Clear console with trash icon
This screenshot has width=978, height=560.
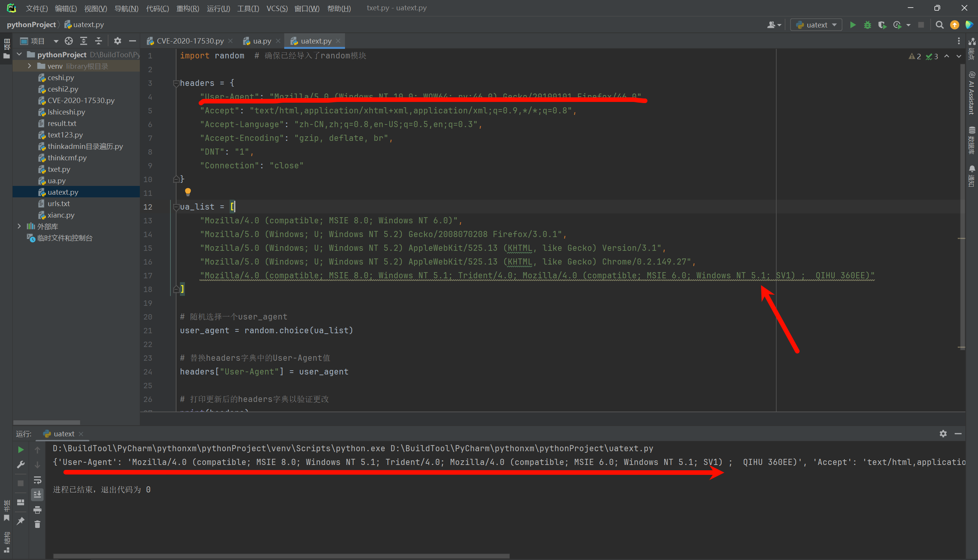point(37,524)
